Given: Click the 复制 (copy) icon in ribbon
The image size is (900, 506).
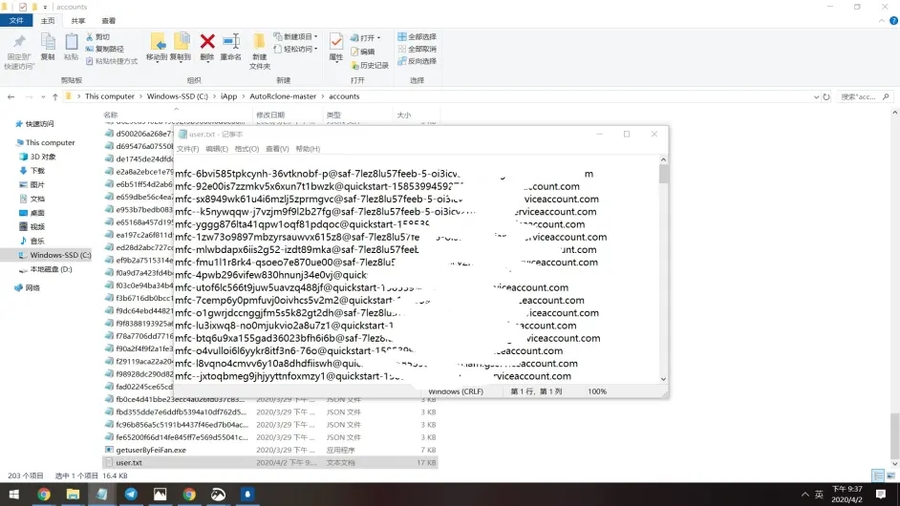Looking at the screenshot, I should (x=47, y=43).
